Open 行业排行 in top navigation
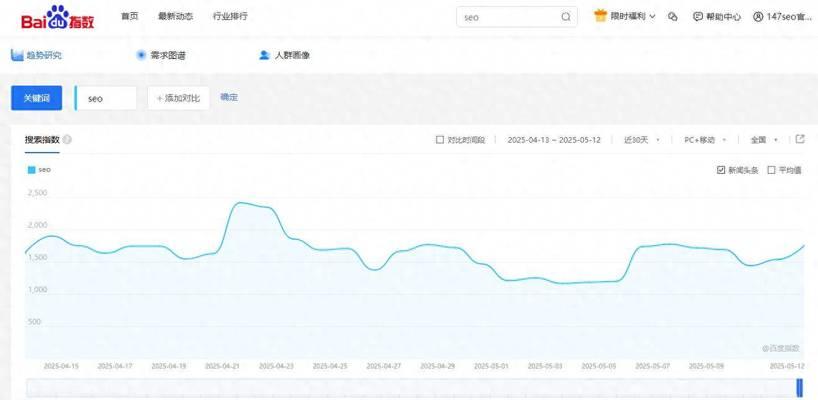818x400 pixels. click(230, 16)
